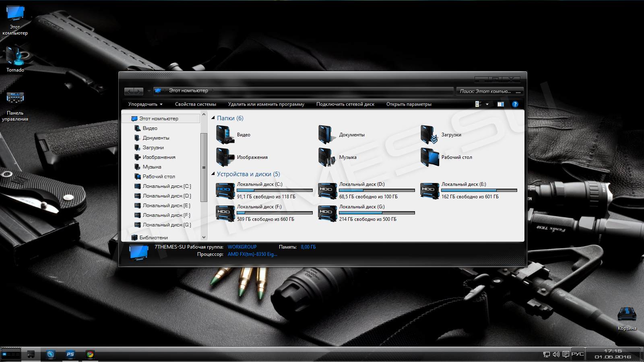Select the Панель управления desktop icon

[15, 107]
